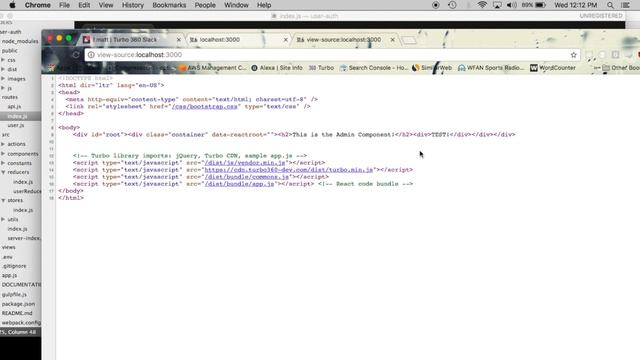Open the Time Machine menu bar icon
Screen dimensions: 640x360
452,5
